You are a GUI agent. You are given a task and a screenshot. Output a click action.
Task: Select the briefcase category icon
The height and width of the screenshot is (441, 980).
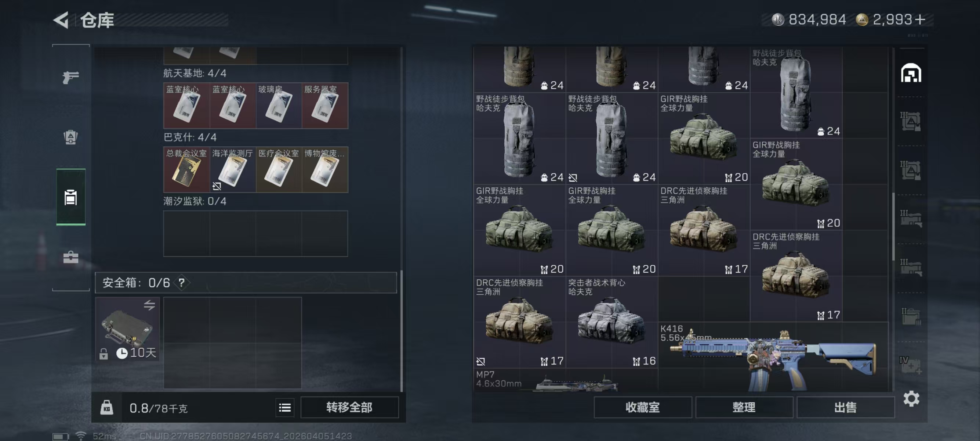pos(71,257)
